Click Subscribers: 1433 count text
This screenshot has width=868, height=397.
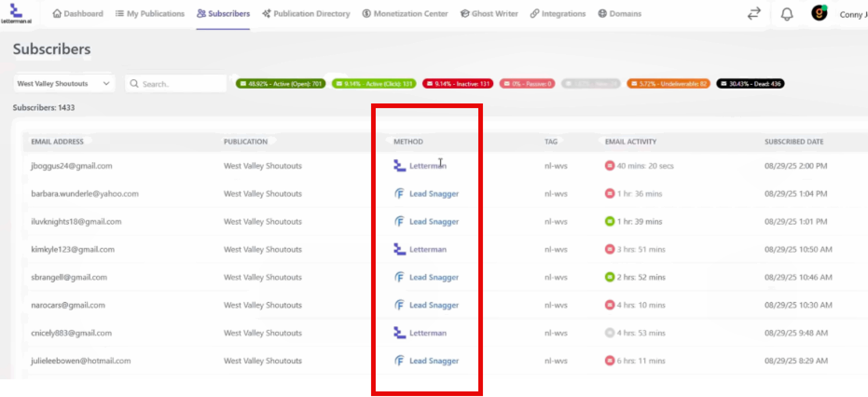point(44,108)
